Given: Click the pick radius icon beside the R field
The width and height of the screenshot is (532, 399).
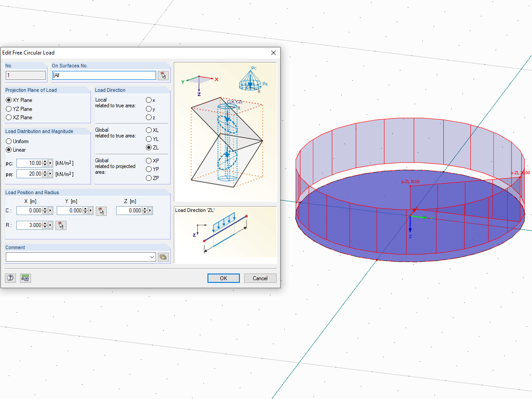Looking at the screenshot, I should point(61,225).
